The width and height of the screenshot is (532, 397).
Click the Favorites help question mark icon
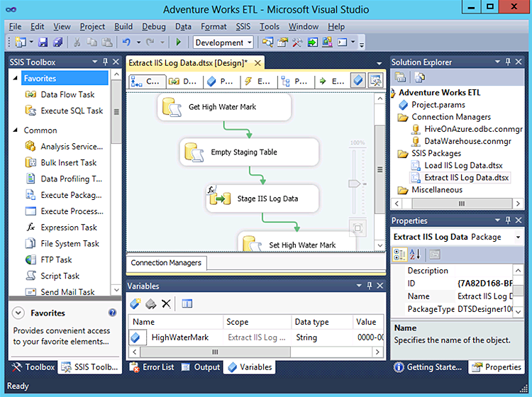pyautogui.click(x=112, y=313)
